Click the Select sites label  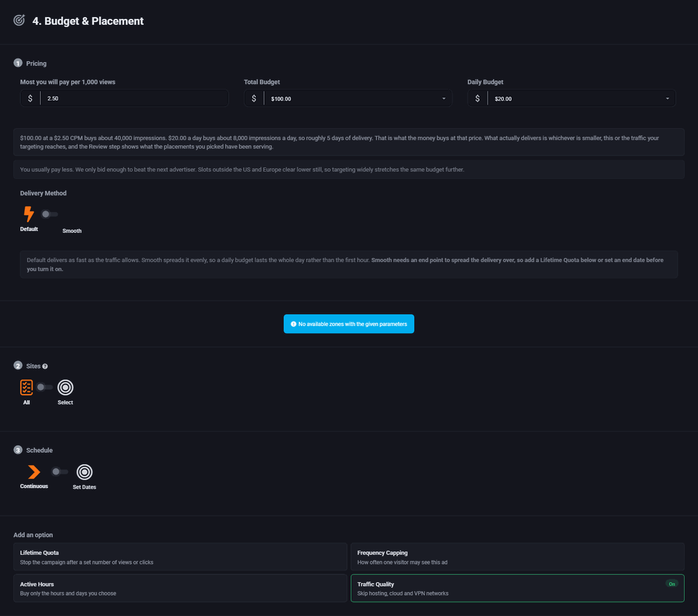click(x=65, y=403)
